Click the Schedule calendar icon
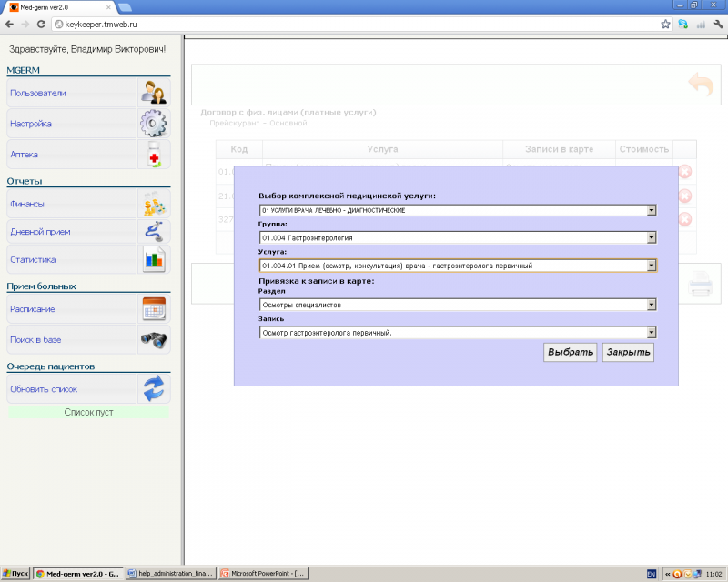 (x=153, y=309)
